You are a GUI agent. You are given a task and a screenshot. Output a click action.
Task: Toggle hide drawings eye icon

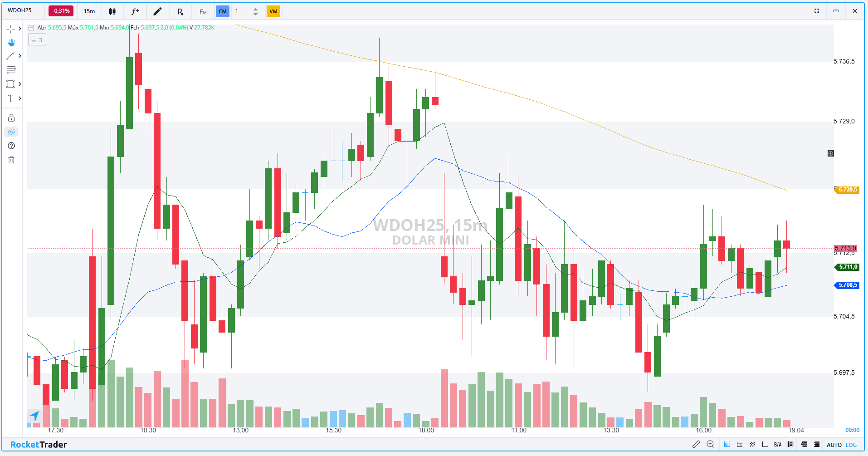11,132
